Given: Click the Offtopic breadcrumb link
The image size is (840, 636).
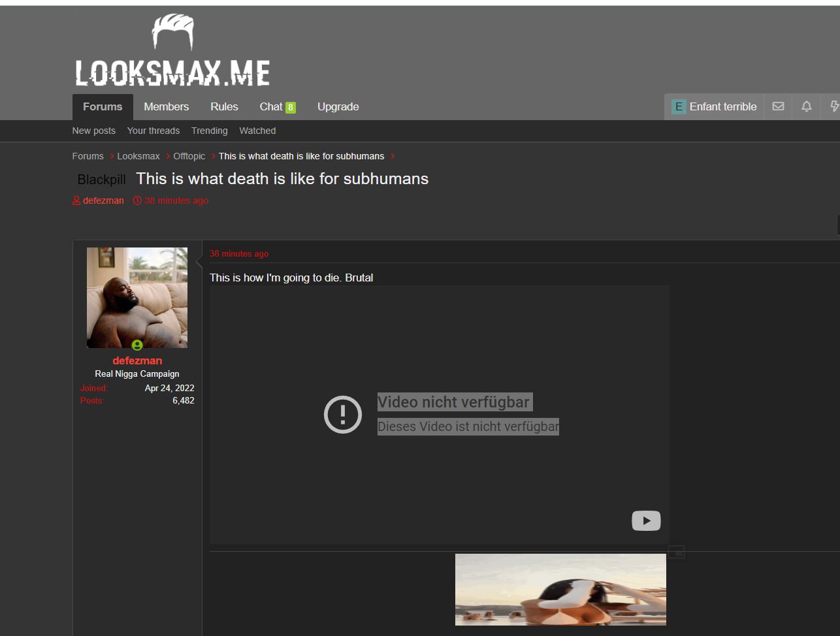Looking at the screenshot, I should (189, 156).
